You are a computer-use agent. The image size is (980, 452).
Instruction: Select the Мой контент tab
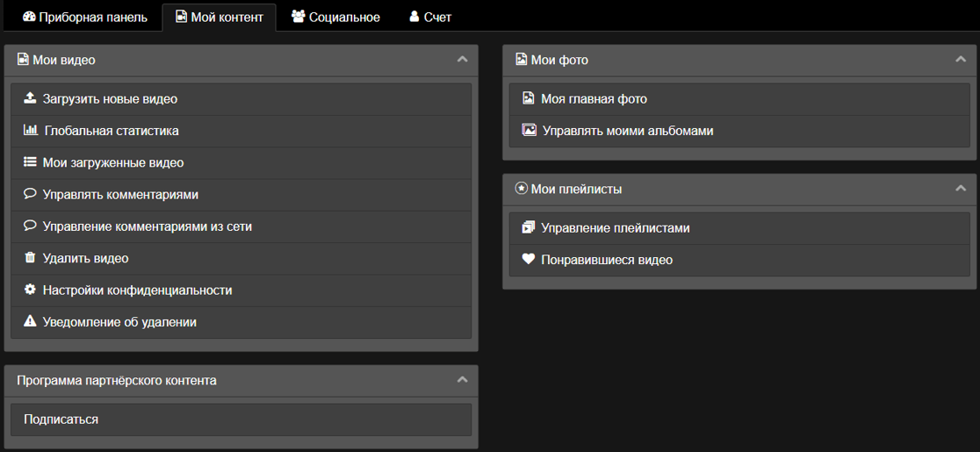tap(219, 17)
